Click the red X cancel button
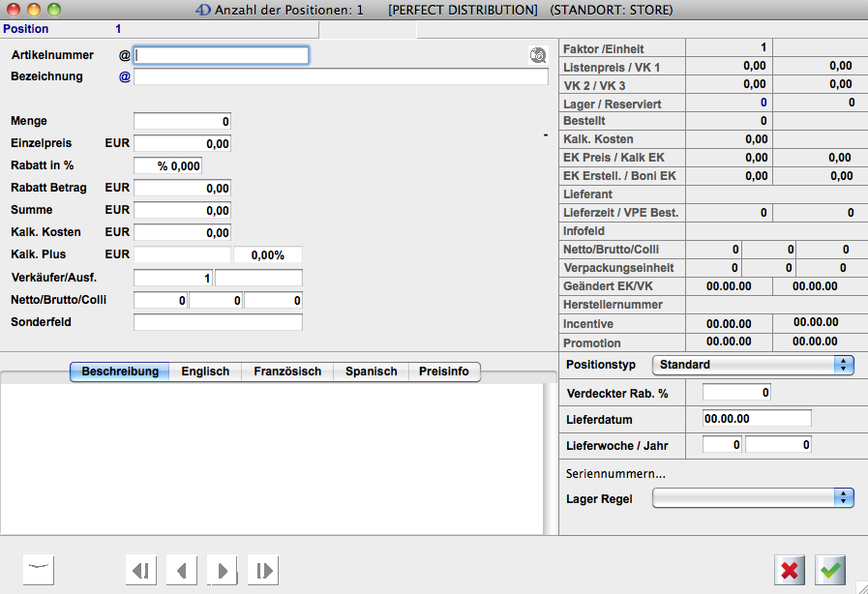Screen dimensions: 868x594 [x=790, y=570]
